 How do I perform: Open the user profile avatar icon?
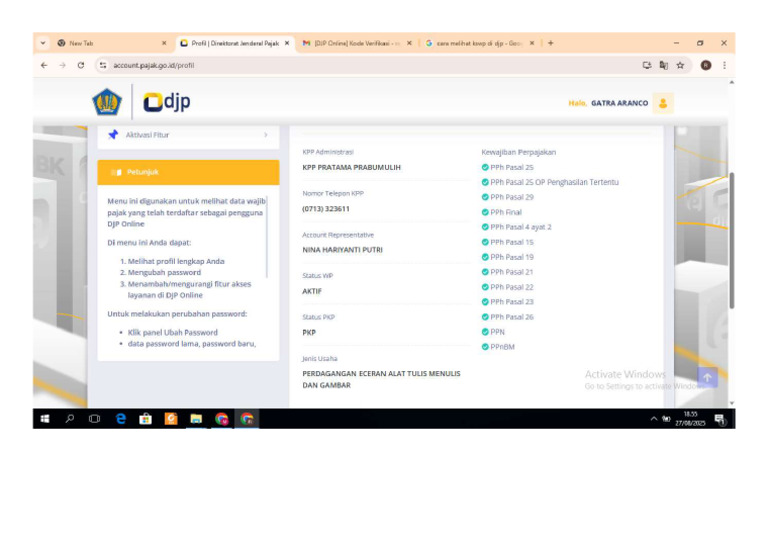[x=663, y=103]
